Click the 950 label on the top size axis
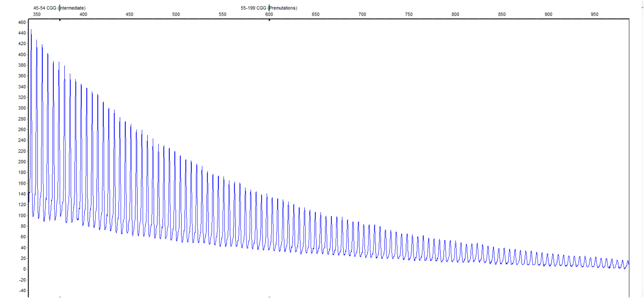Viewport: 644px width, 298px height. tap(595, 14)
